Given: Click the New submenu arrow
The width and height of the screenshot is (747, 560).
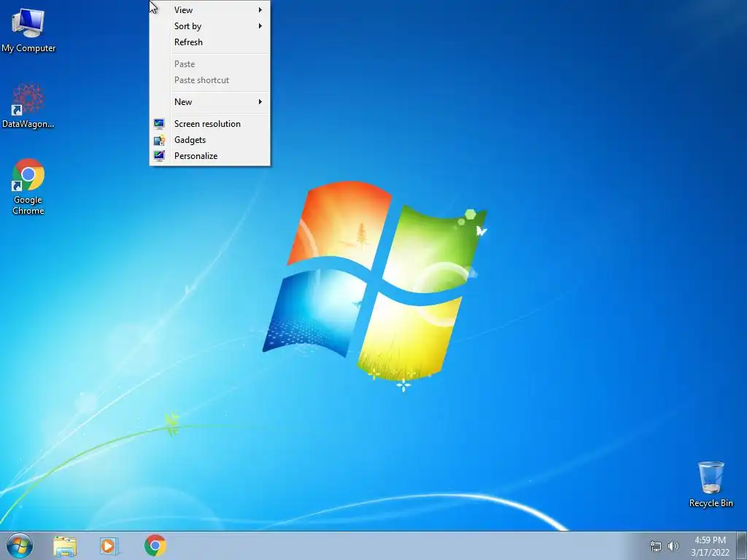Looking at the screenshot, I should click(260, 102).
